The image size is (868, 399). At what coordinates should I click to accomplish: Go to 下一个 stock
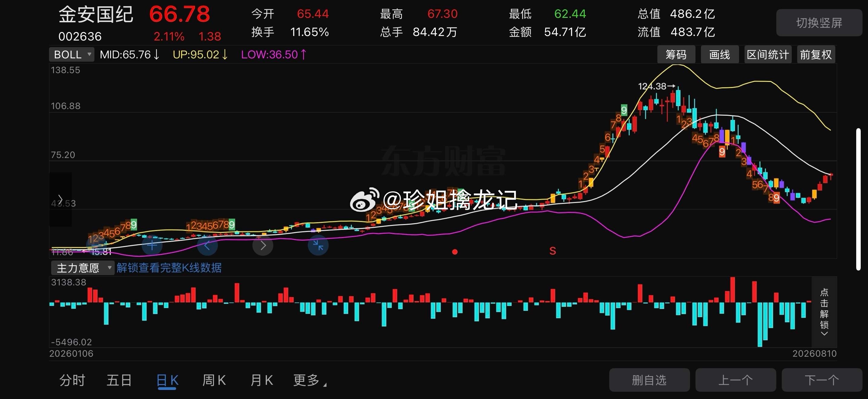822,380
